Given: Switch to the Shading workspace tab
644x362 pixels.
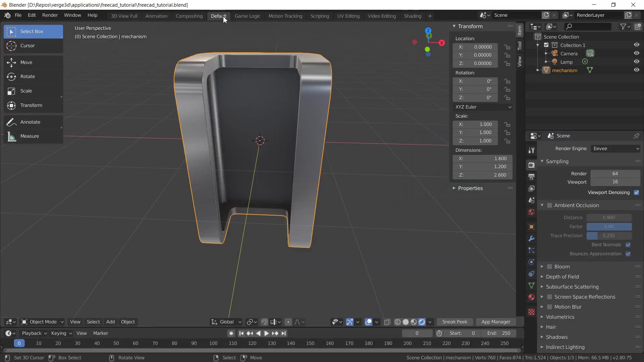Looking at the screenshot, I should (412, 16).
